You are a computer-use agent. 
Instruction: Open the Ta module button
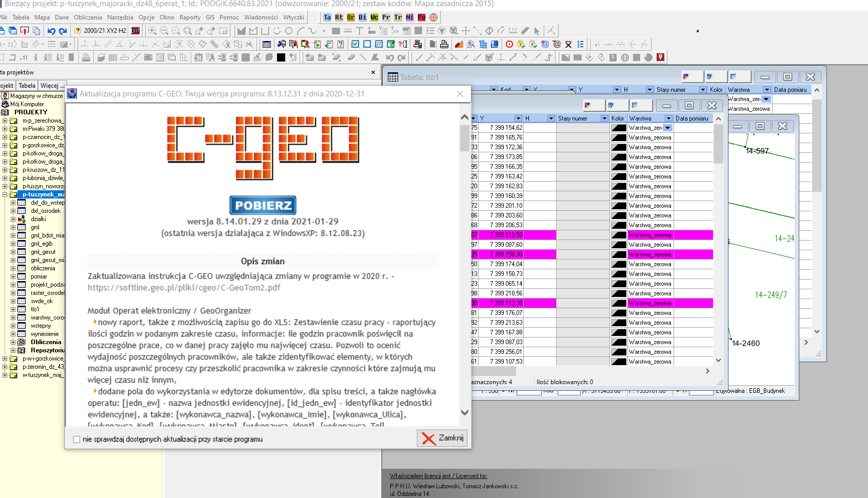point(327,17)
